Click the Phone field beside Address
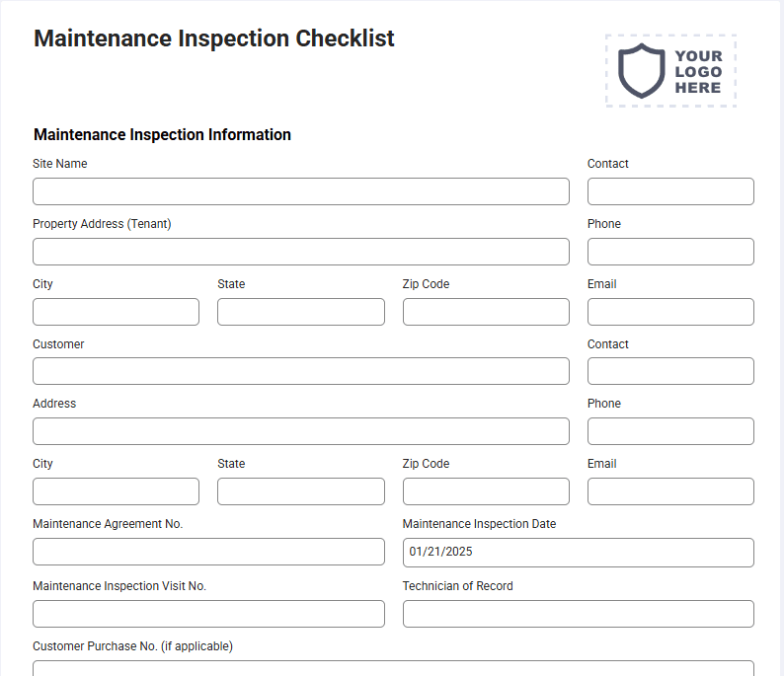The width and height of the screenshot is (784, 676). click(670, 431)
